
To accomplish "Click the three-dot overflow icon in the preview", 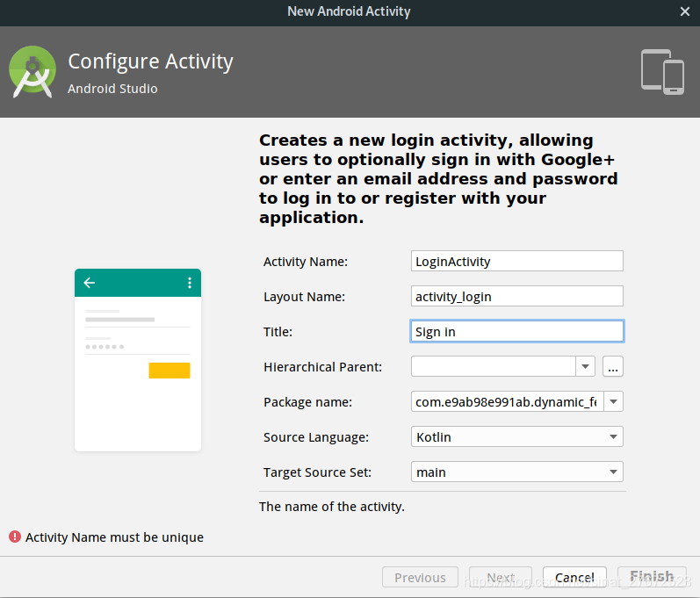I will pos(190,283).
